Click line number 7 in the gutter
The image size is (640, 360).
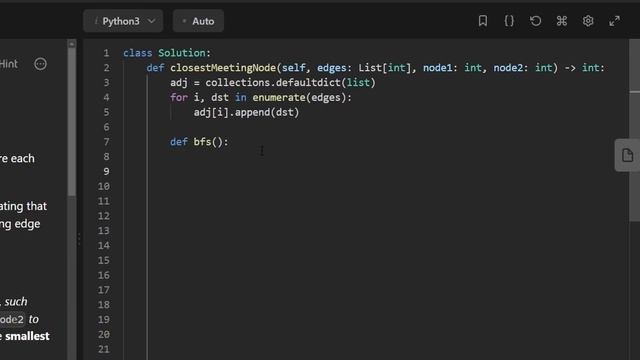[106, 142]
